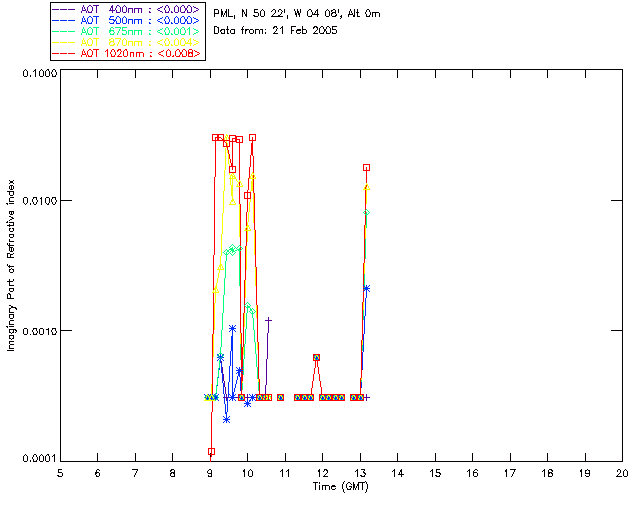
Task: Click the green diamond marker near time 13
Action: point(367,213)
